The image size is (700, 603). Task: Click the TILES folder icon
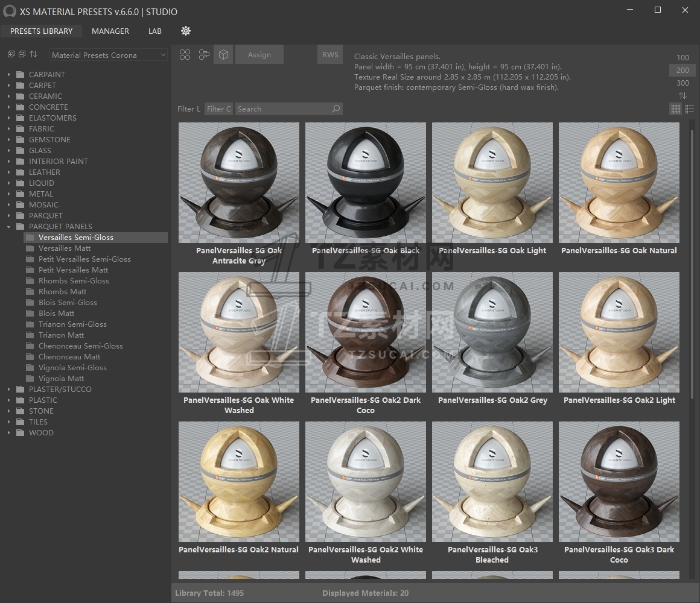pos(20,422)
